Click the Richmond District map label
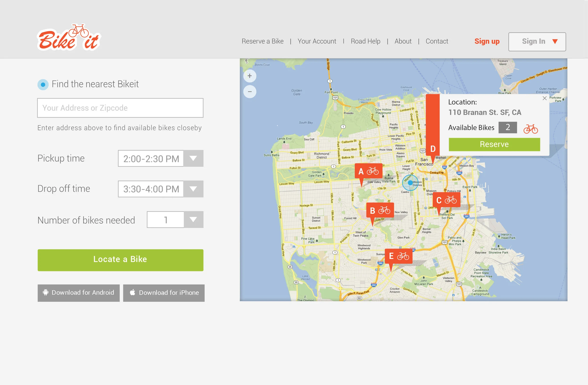Viewport: 588px width, 385px height. tap(322, 156)
